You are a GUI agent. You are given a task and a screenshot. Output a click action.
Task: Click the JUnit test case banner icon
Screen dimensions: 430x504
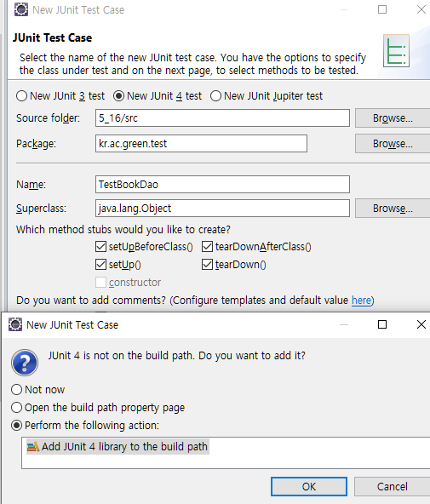pyautogui.click(x=396, y=51)
